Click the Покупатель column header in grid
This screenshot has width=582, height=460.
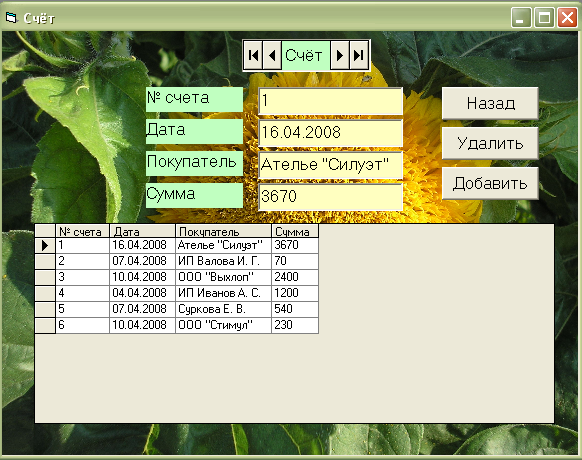click(x=223, y=231)
